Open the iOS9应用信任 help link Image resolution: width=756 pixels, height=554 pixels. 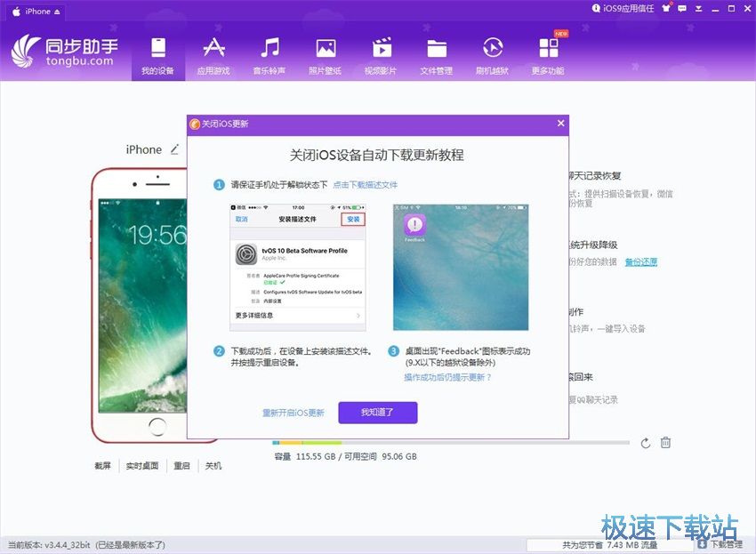[623, 8]
